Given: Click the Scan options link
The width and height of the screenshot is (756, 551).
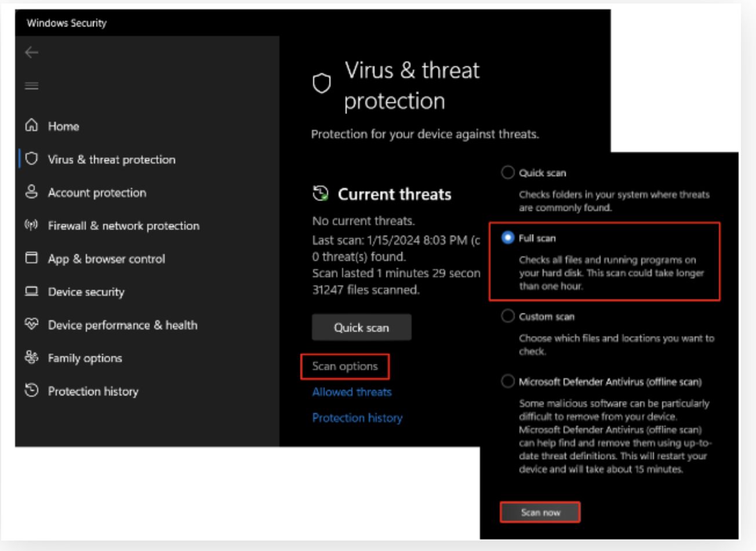Looking at the screenshot, I should [x=345, y=366].
